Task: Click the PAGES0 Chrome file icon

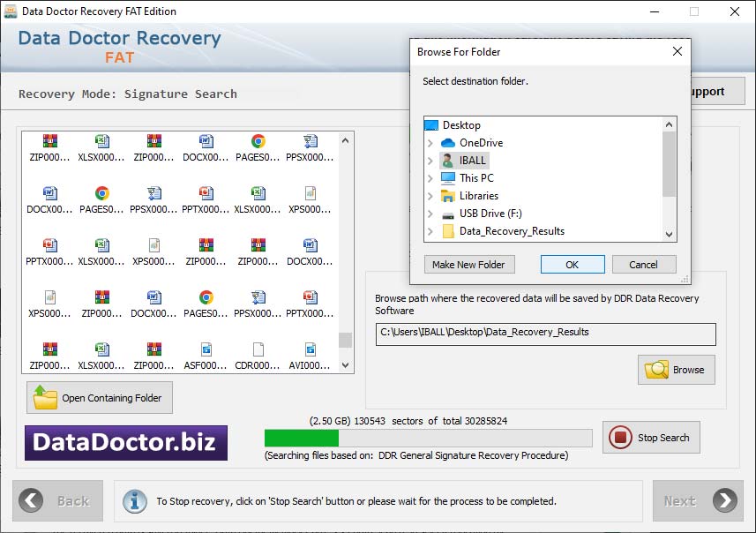Action: tap(258, 141)
